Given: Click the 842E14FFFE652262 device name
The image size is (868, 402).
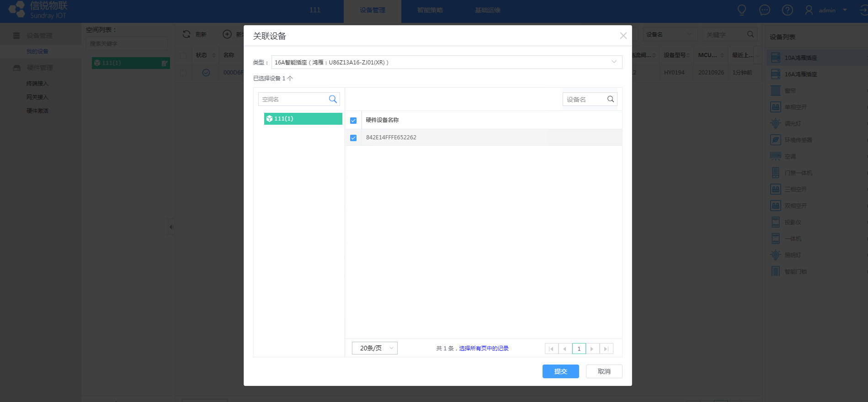Looking at the screenshot, I should click(x=391, y=138).
